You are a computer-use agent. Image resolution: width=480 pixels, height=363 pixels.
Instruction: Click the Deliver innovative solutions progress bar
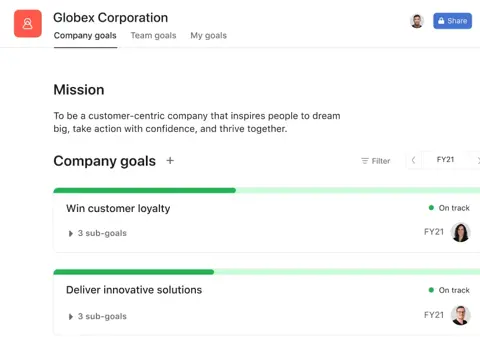click(267, 272)
